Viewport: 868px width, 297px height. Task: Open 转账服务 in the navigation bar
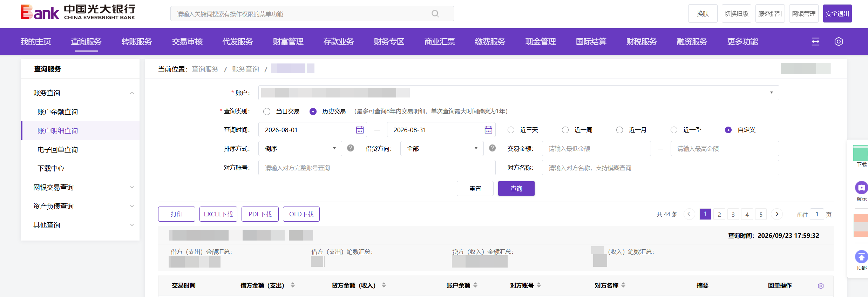(x=137, y=42)
